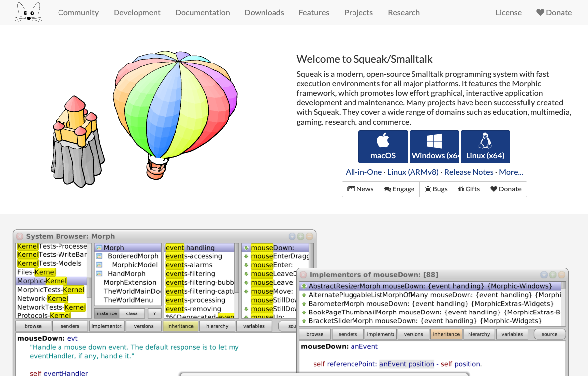Open the License page link
Screen dimensions: 588x376
point(508,13)
